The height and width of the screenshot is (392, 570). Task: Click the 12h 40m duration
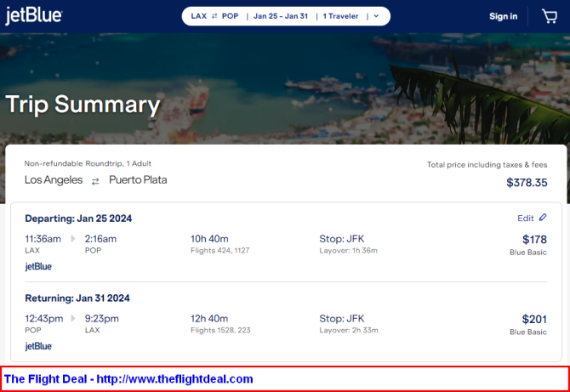pos(209,318)
